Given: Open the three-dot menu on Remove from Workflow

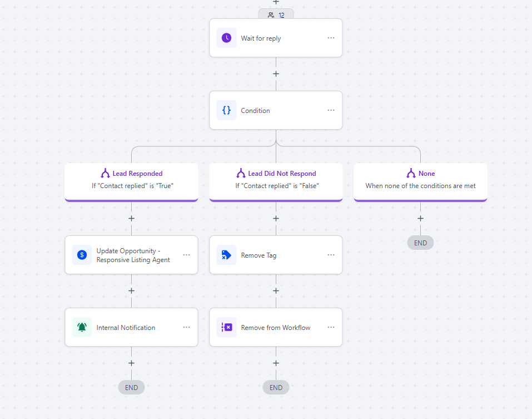Looking at the screenshot, I should (x=331, y=327).
